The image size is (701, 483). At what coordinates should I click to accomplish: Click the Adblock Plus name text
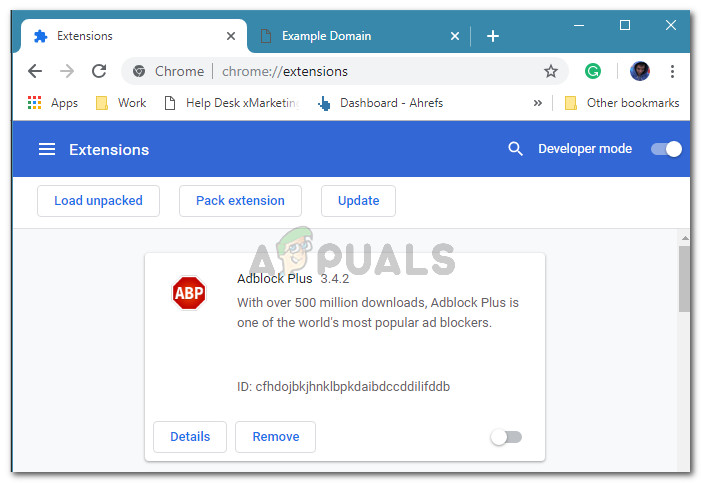click(274, 279)
